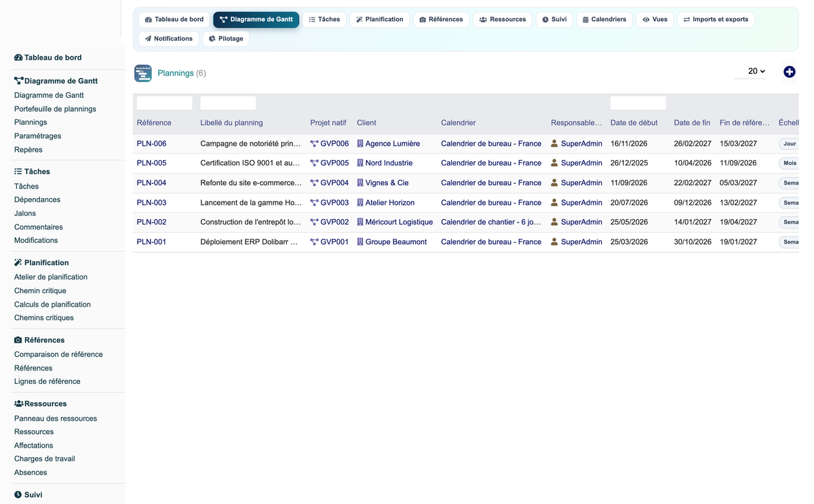Click the sidebar Suivi clock icon
814x504 pixels.
point(18,495)
